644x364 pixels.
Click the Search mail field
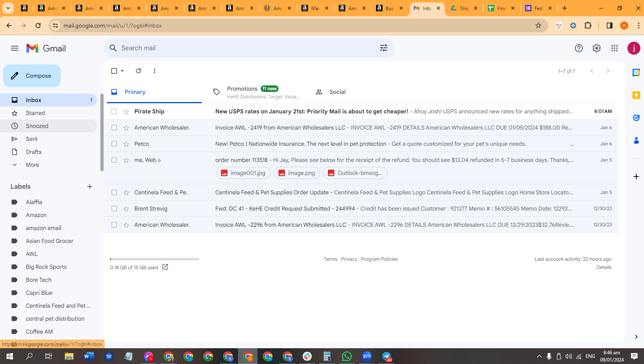249,48
